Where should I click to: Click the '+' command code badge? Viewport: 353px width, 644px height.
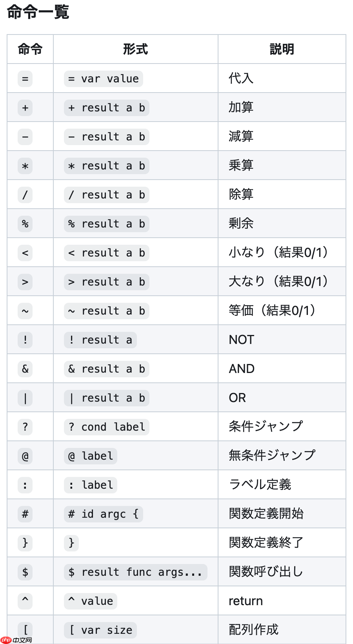click(x=25, y=108)
